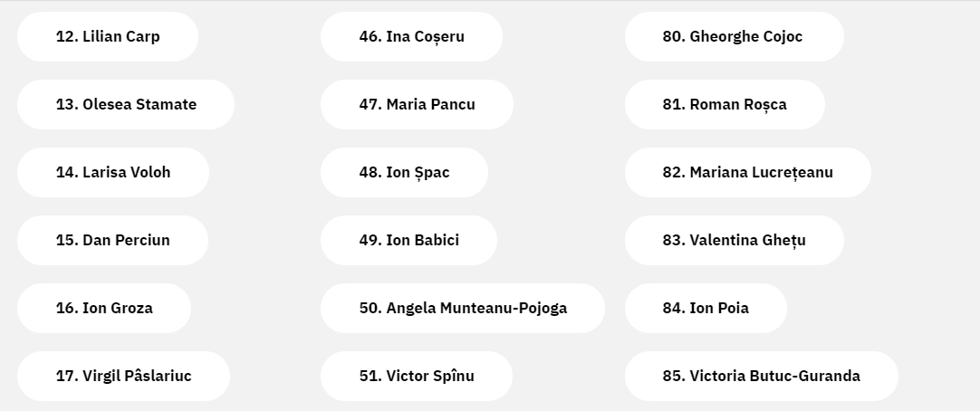Open the 13. Olesea Stamate entry
This screenshot has width=980, height=411.
click(126, 104)
